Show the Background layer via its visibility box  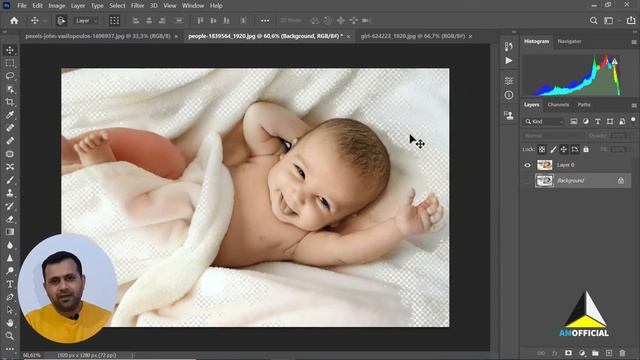point(527,180)
